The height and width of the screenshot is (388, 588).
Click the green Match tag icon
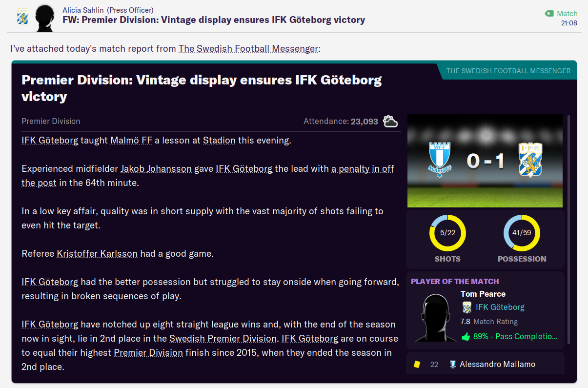tap(549, 14)
